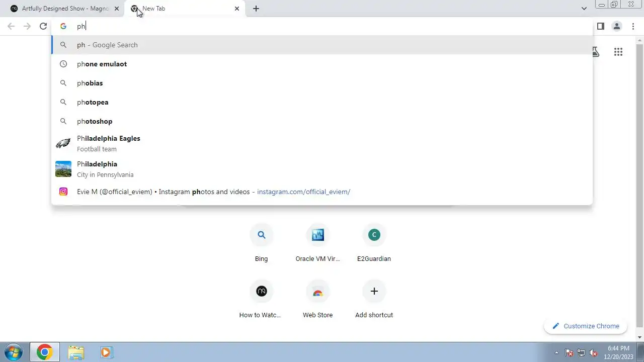Click the Action Center flag icon
644x362 pixels.
[x=569, y=352]
